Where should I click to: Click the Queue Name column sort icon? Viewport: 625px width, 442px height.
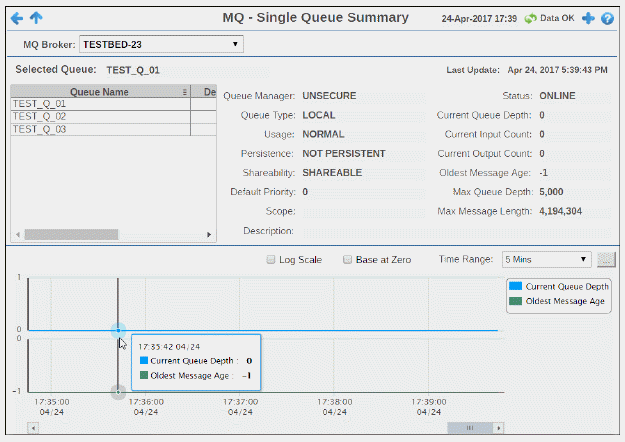185,91
